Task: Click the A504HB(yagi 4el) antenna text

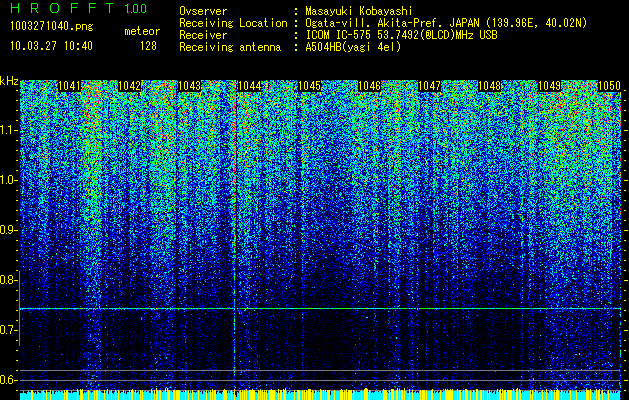Action: click(353, 47)
